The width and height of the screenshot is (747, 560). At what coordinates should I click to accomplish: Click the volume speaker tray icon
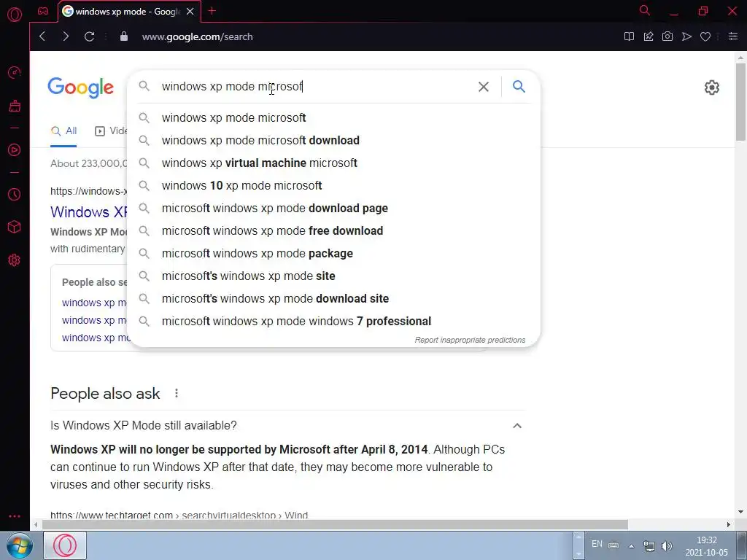coord(667,545)
